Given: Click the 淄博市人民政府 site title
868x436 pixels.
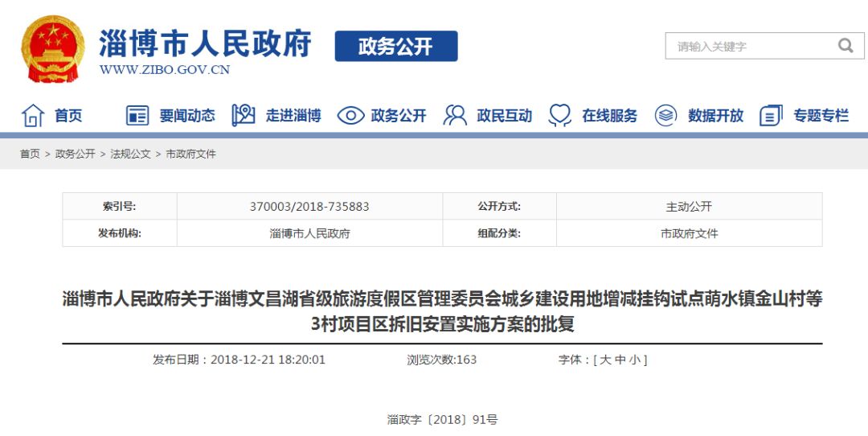Looking at the screenshot, I should pyautogui.click(x=206, y=43).
